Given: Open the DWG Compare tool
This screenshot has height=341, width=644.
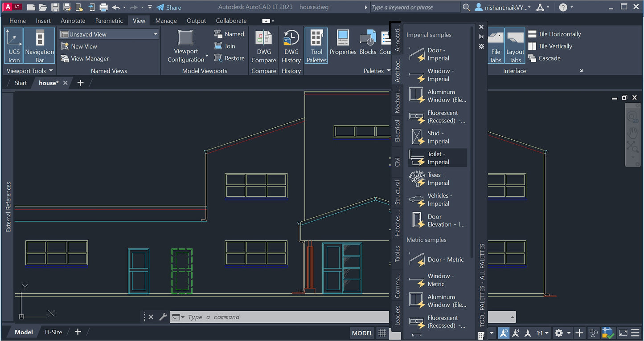Looking at the screenshot, I should tap(263, 46).
